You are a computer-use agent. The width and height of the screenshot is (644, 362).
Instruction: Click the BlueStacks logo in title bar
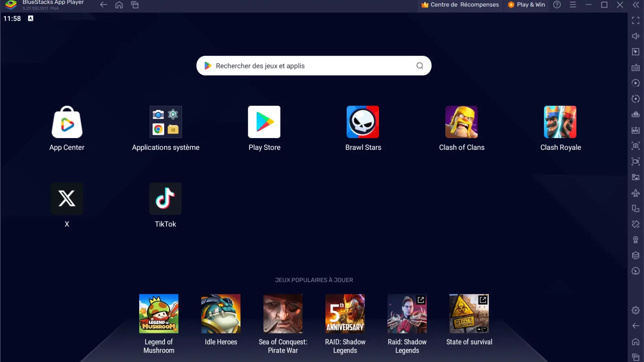11,5
